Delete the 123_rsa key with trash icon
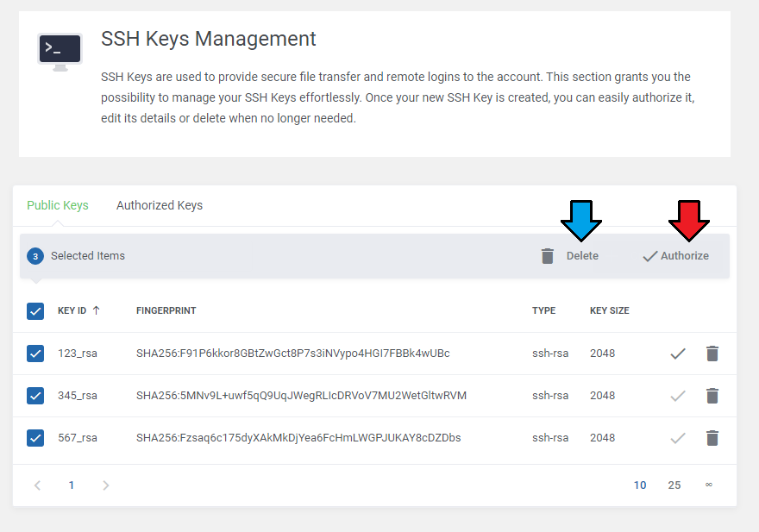759x532 pixels. tap(712, 354)
